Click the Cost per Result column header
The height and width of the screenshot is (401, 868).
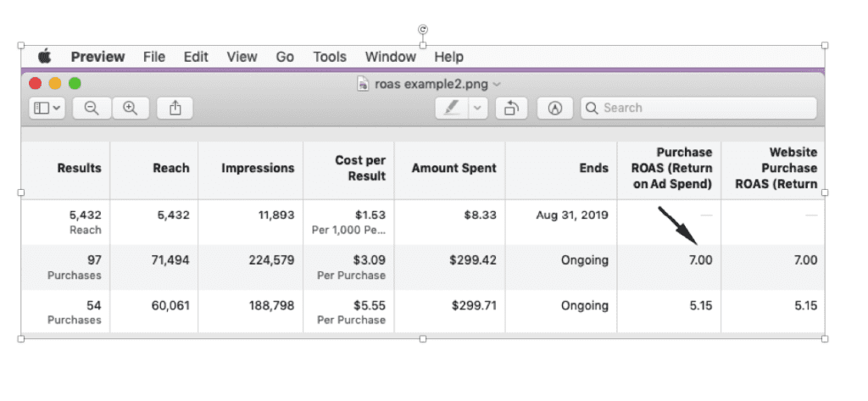coord(360,168)
